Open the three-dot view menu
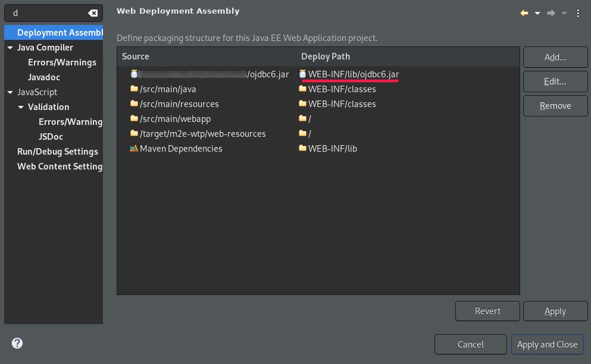Image resolution: width=591 pixels, height=364 pixels. pos(578,13)
